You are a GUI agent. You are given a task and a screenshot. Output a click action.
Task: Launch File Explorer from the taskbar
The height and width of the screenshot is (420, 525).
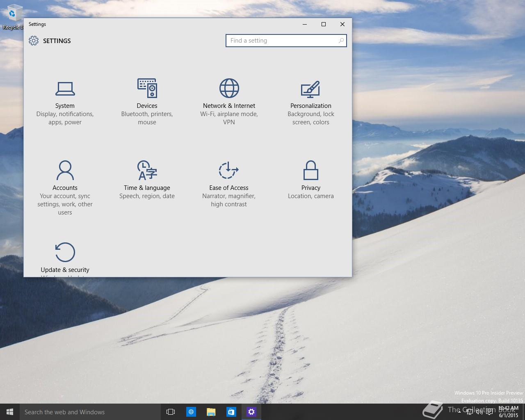click(x=211, y=412)
